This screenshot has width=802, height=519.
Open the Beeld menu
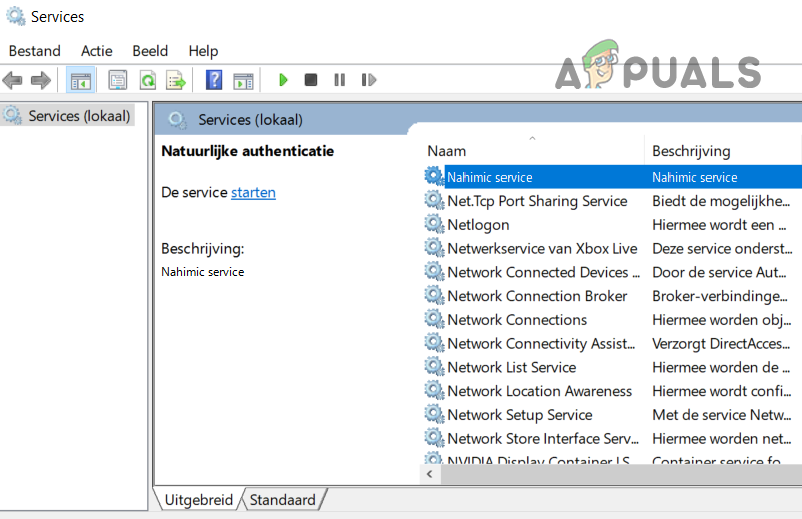tap(150, 51)
